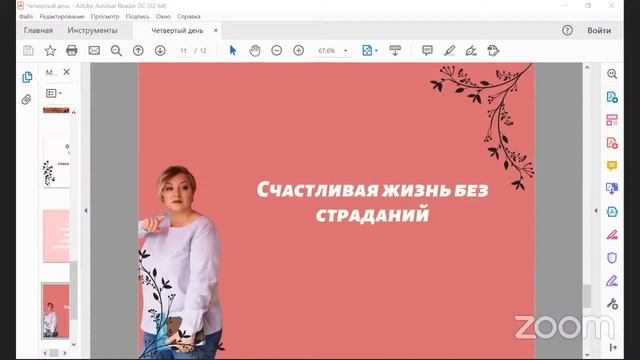
Task: Send the file by email envelope icon
Action: [94, 51]
